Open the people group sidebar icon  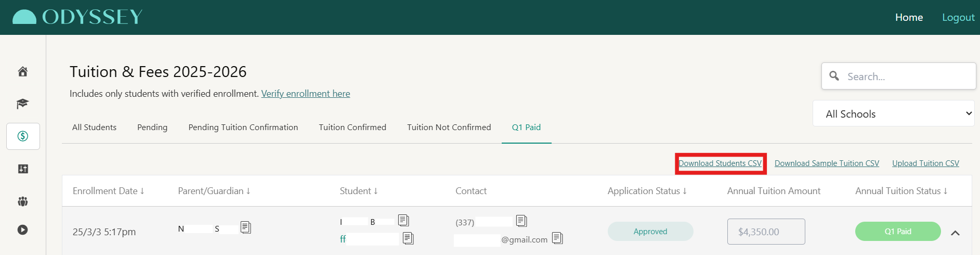tap(23, 201)
